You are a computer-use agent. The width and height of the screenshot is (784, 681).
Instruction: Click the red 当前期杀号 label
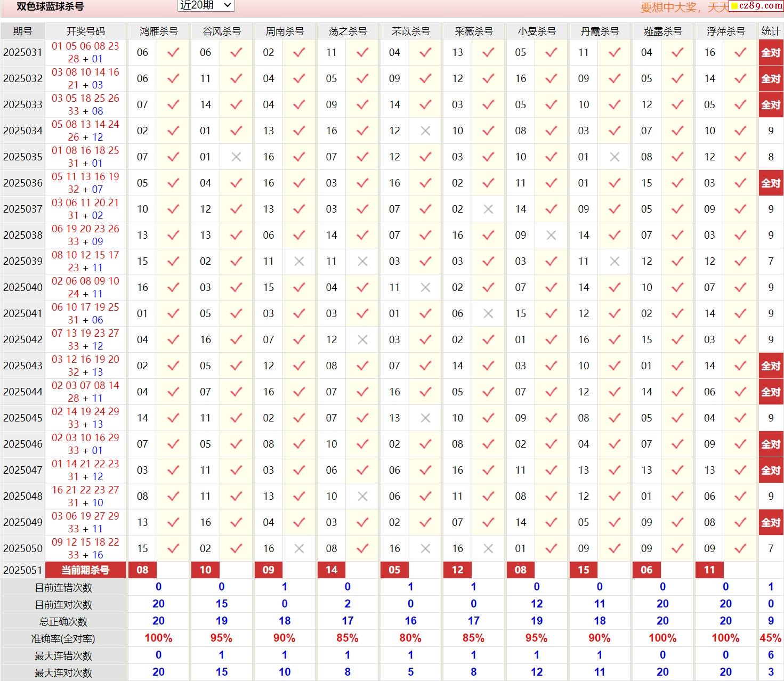coord(85,570)
